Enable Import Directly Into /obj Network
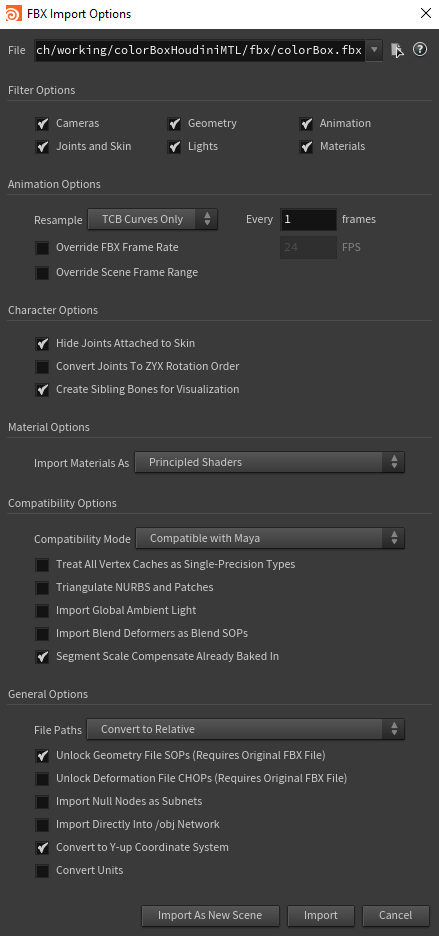 click(42, 825)
